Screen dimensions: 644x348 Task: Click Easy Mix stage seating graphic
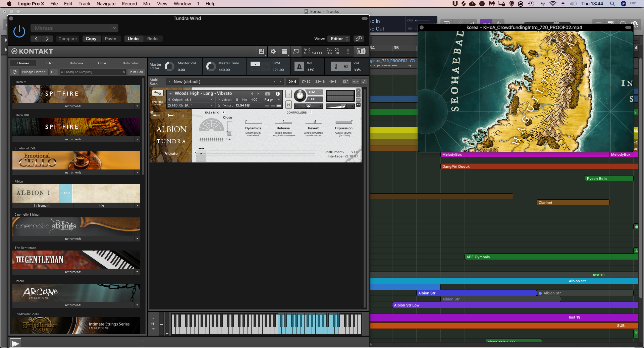point(211,125)
